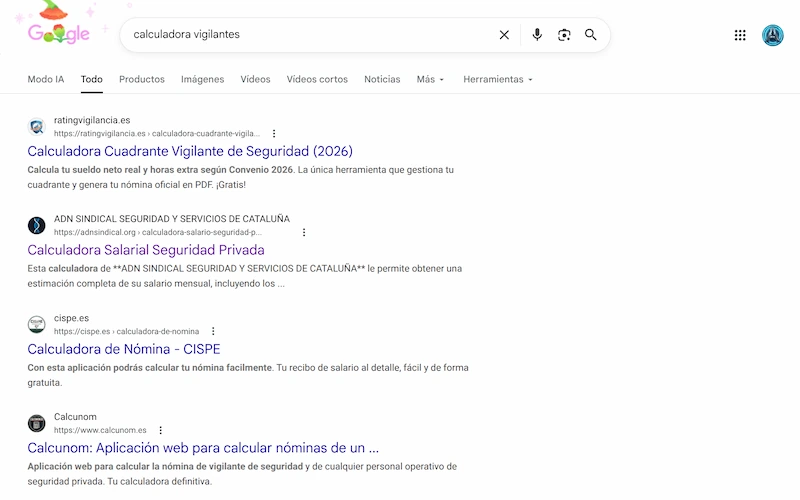Open Calculadora Cuadrante Vigilante de Seguridad link
The image size is (800, 500).
click(x=190, y=152)
